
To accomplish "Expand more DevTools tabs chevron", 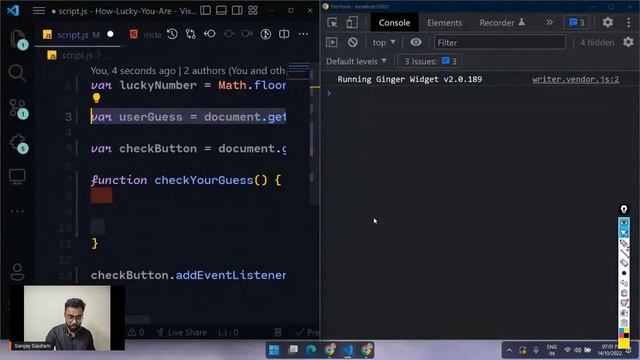I will coord(549,22).
